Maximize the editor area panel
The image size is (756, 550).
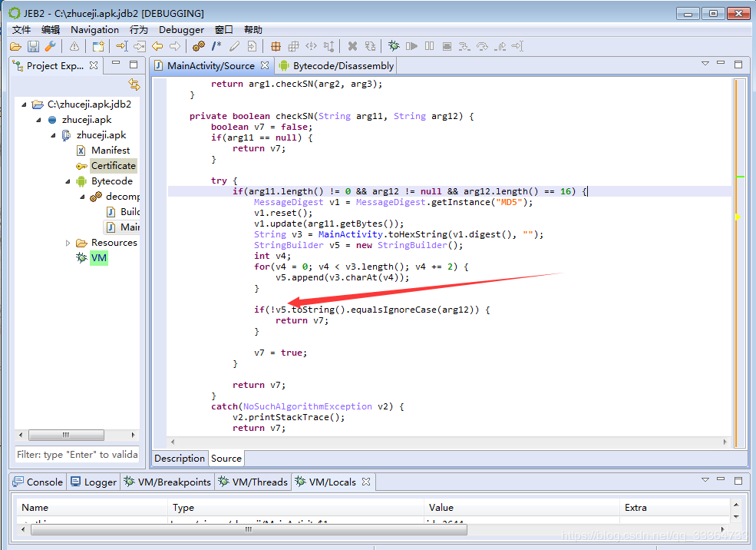point(738,65)
